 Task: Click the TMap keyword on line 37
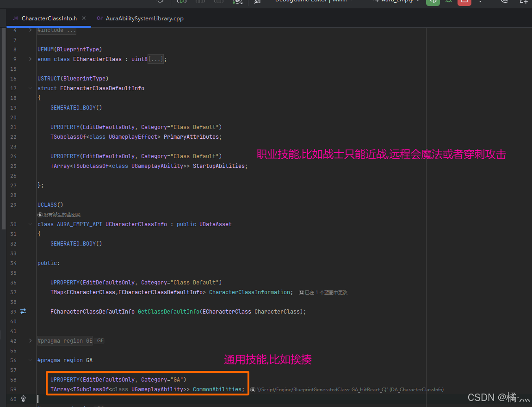point(56,292)
